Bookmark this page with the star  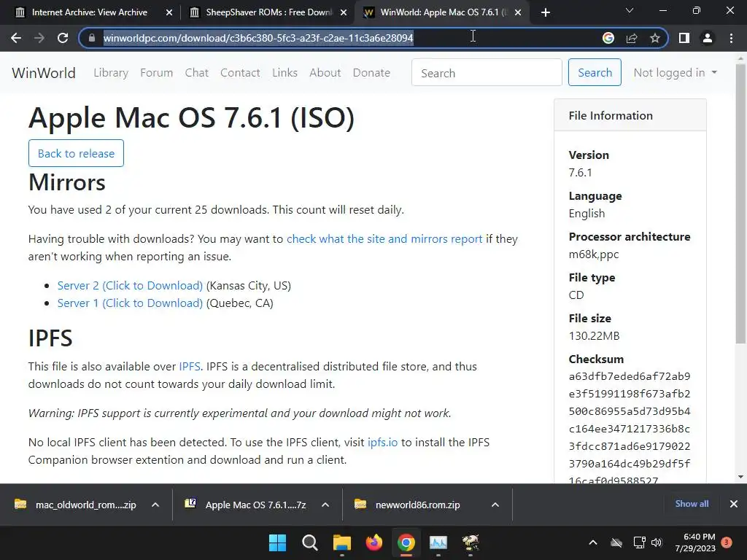655,38
